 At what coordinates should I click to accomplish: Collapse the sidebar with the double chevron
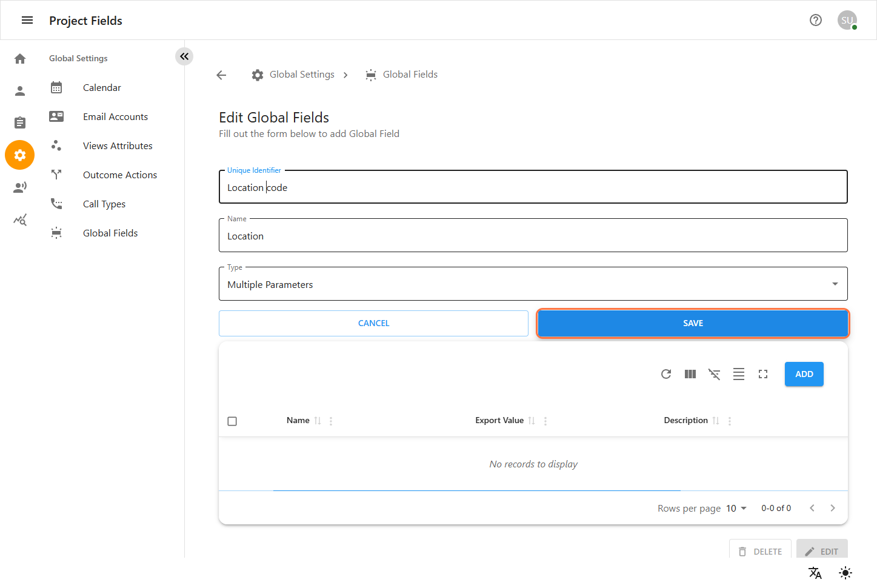point(184,56)
